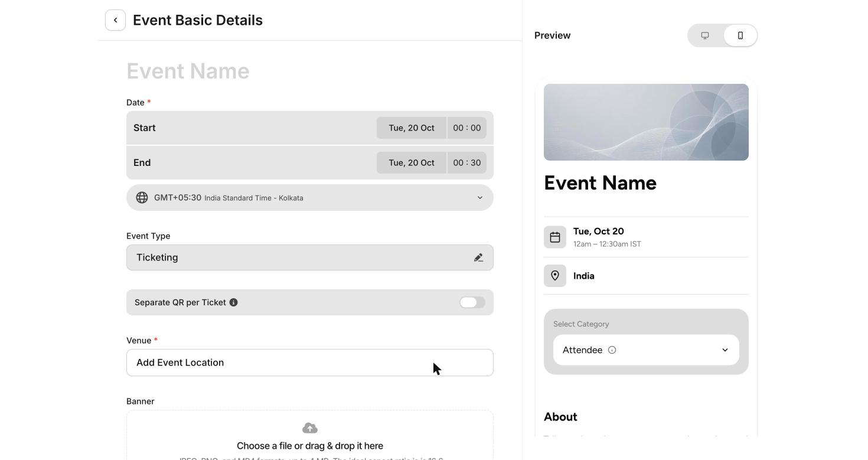Click the Select Category label

click(x=581, y=324)
